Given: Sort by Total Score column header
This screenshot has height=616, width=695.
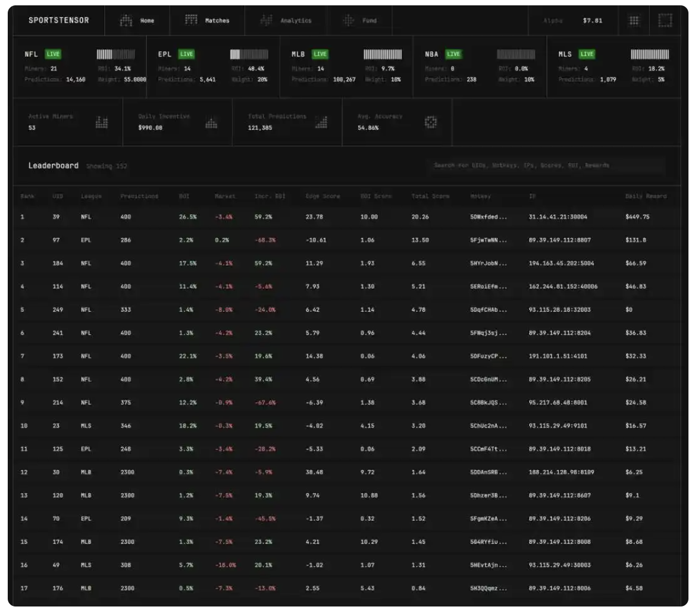Looking at the screenshot, I should pos(430,196).
